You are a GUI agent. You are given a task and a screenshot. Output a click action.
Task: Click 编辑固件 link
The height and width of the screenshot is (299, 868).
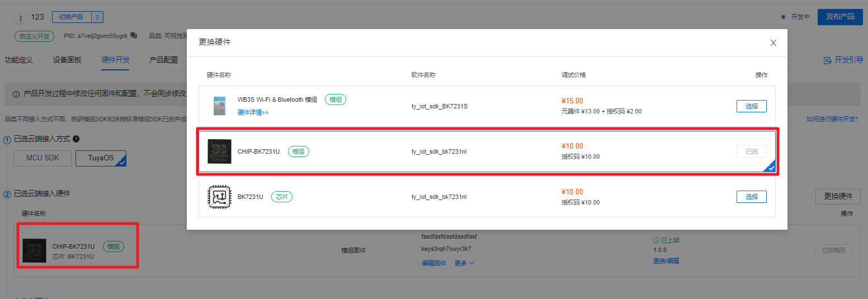tap(434, 263)
